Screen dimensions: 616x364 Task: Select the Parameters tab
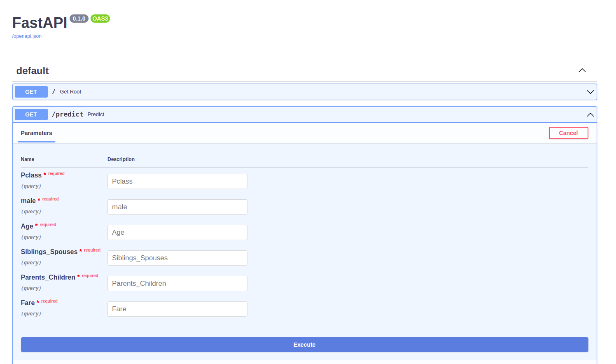36,133
